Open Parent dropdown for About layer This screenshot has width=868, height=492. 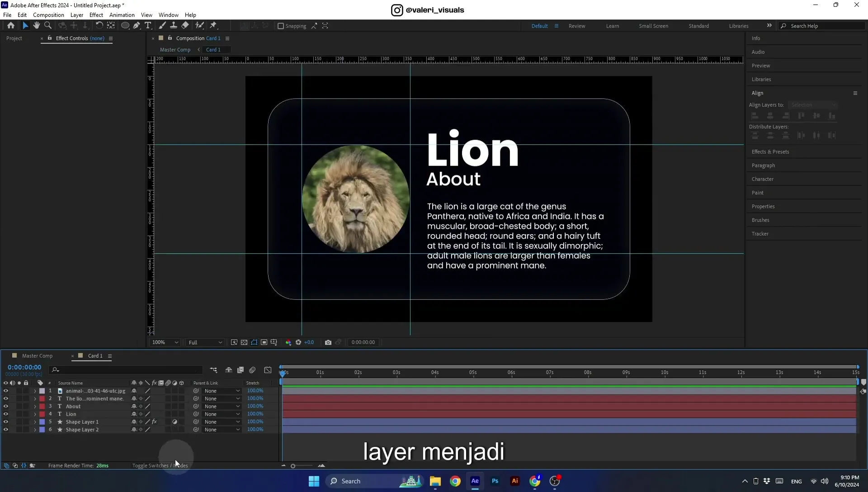(222, 406)
